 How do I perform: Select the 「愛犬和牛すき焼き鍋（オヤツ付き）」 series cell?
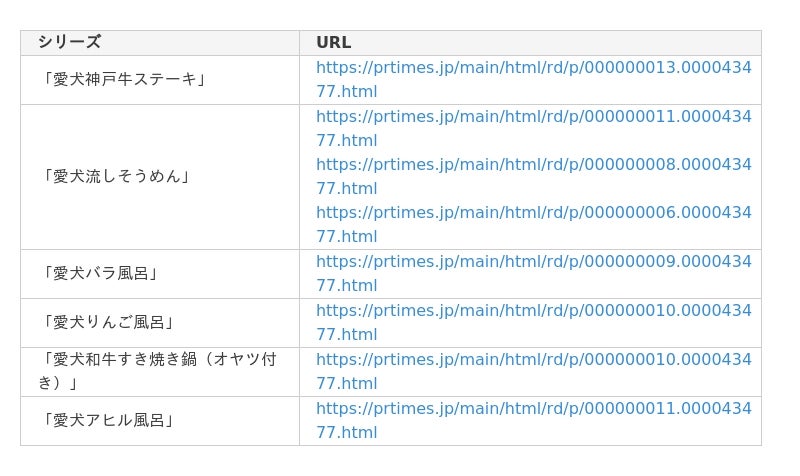159,371
